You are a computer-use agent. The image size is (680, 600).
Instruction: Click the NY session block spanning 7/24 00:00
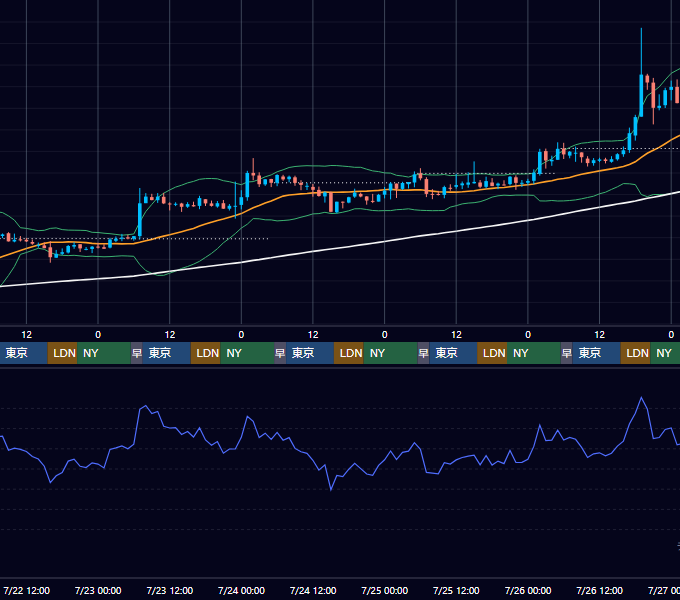[247, 353]
